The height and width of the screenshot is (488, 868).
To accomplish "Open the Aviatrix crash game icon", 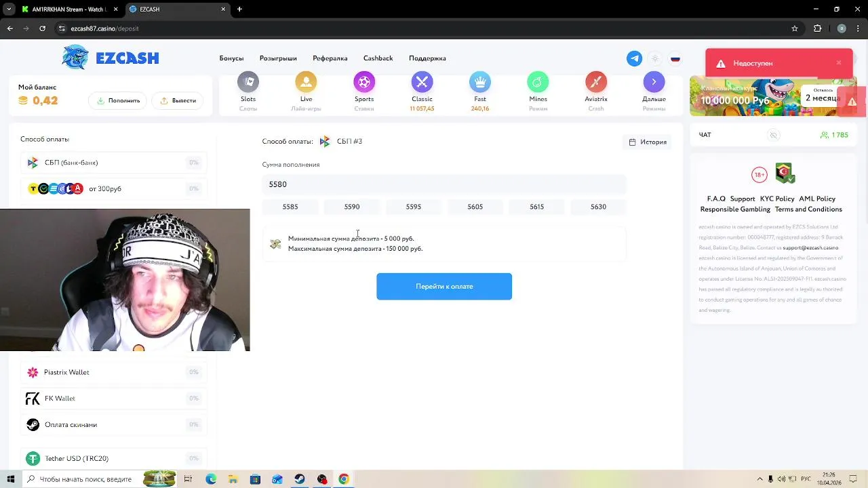I will pyautogui.click(x=596, y=82).
